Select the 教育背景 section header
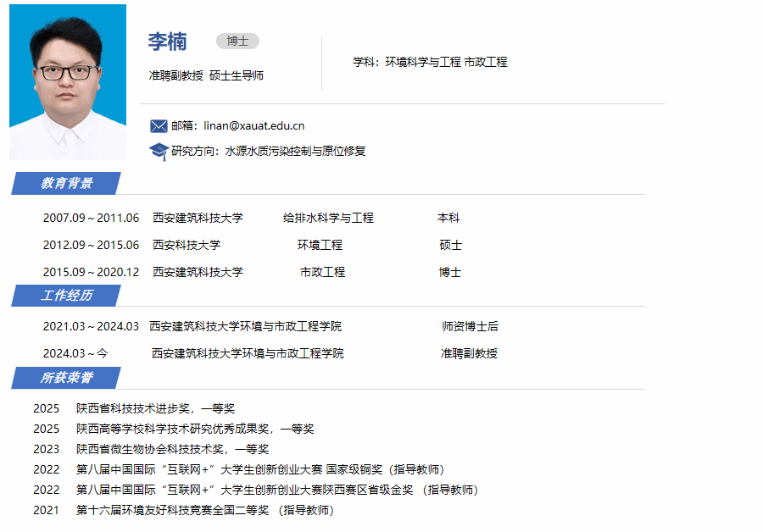The width and height of the screenshot is (763, 532). (x=67, y=183)
